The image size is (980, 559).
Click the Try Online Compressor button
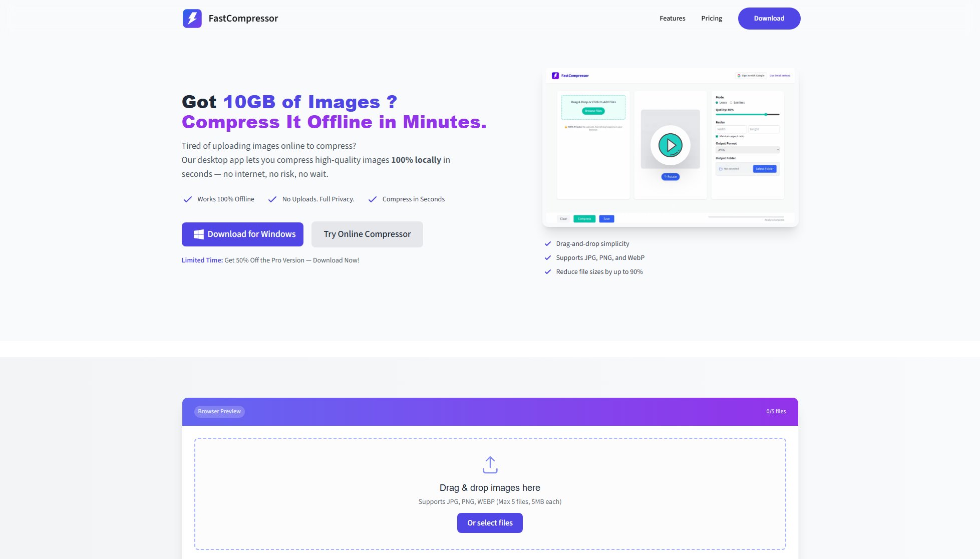click(x=367, y=234)
